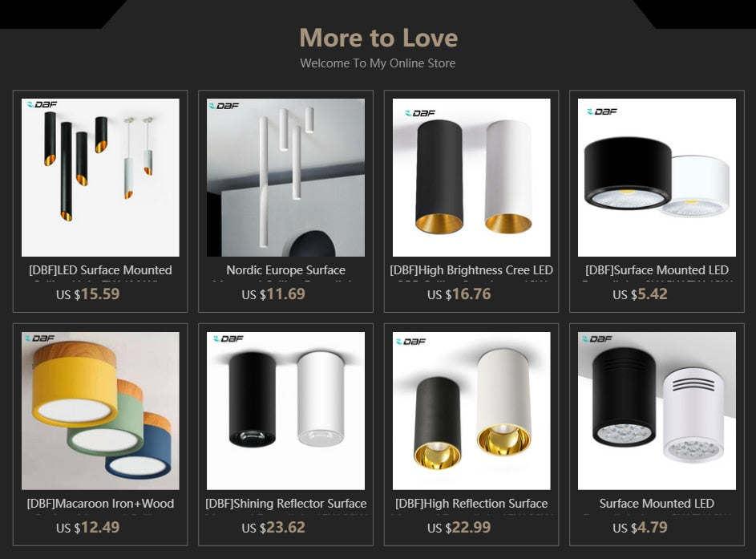Click the "[DBF]High Reflection Surface" title

pos(471,504)
